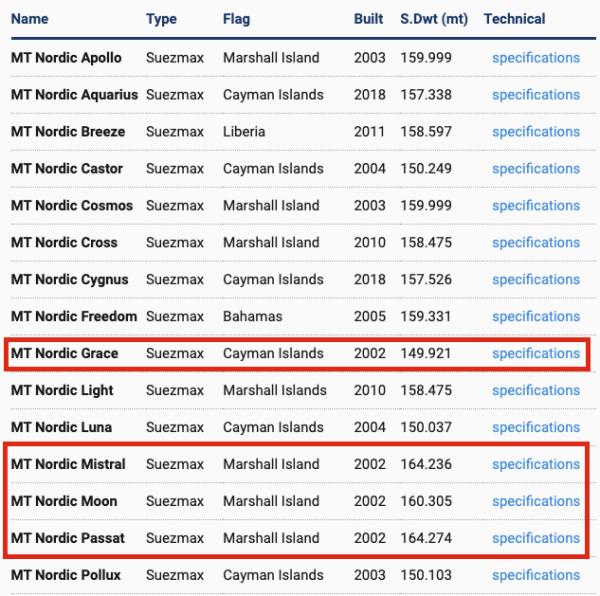The width and height of the screenshot is (600, 596).
Task: Click the S.Dwt (mt) column header
Action: (434, 19)
